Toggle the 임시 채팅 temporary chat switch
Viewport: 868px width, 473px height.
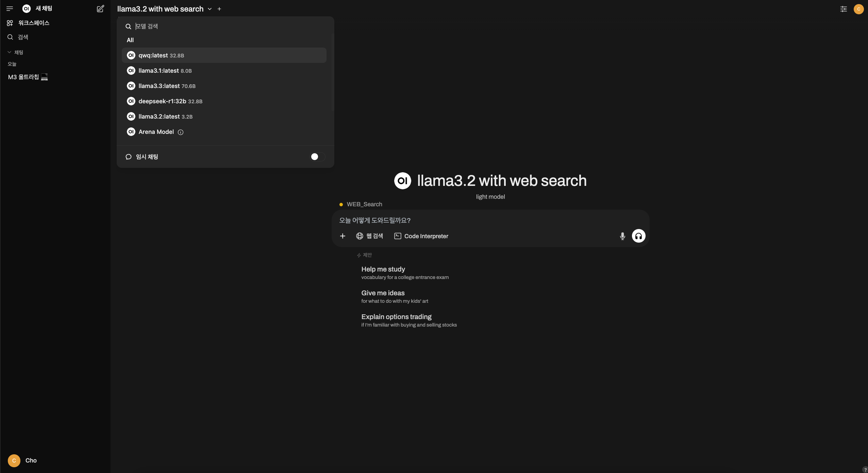pos(317,157)
